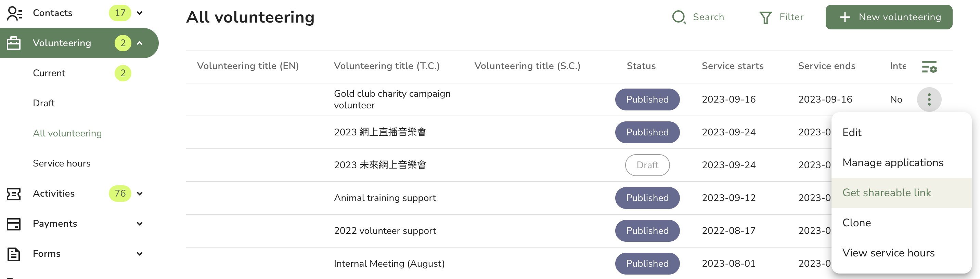This screenshot has height=279, width=980.
Task: Click the Search magnifier icon
Action: [x=679, y=17]
